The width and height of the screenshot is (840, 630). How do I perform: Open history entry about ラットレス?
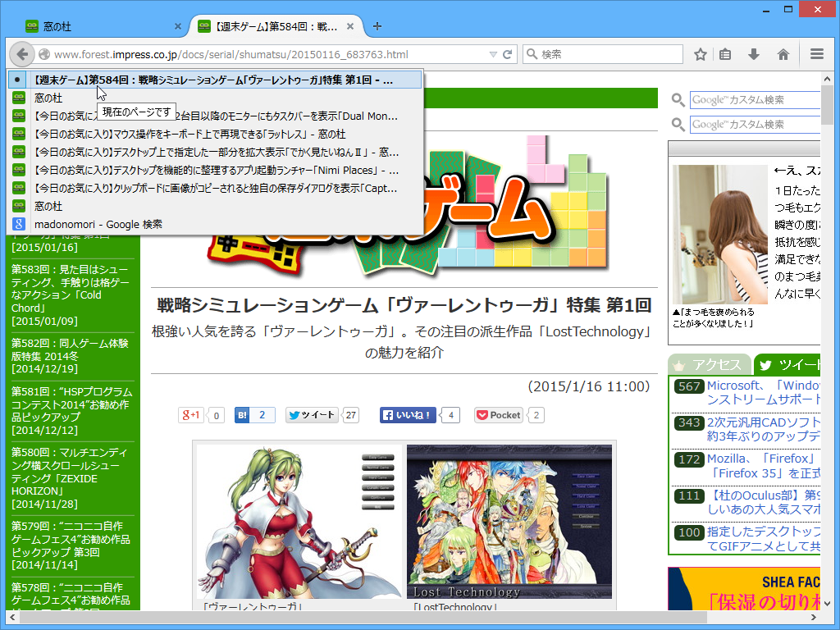[x=215, y=134]
